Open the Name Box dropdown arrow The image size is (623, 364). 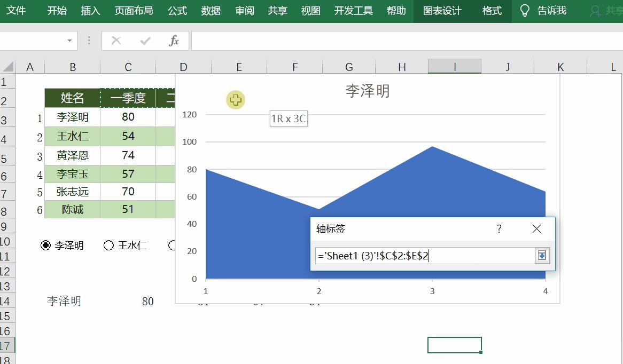coord(68,40)
